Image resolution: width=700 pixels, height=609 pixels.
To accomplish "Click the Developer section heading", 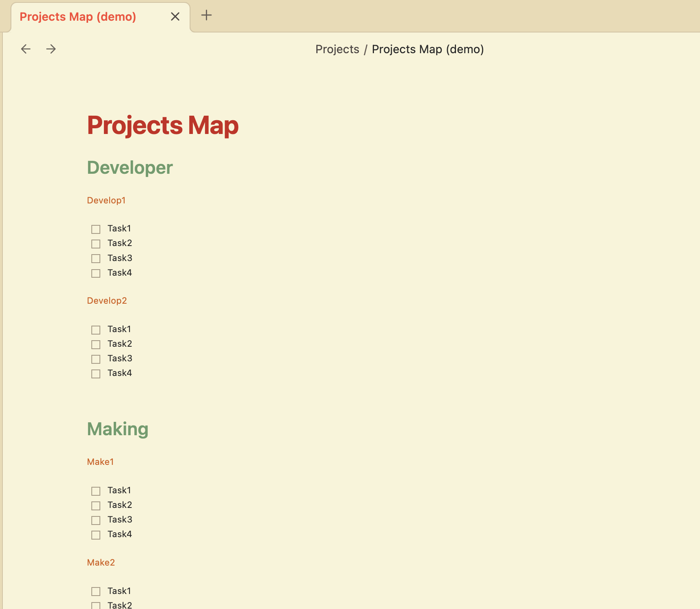I will click(130, 168).
